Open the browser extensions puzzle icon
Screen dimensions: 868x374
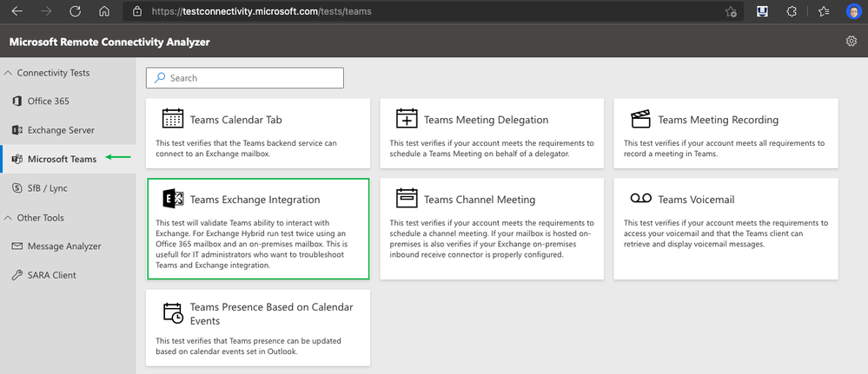tap(792, 11)
